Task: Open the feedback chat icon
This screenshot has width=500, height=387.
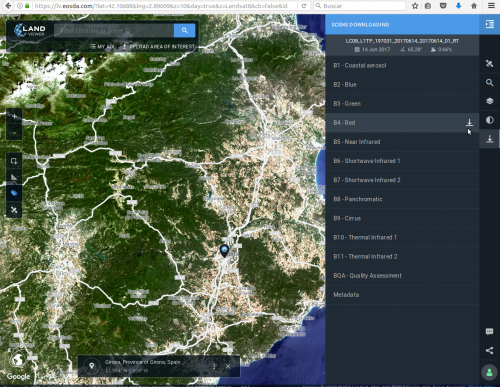Action: 489,331
